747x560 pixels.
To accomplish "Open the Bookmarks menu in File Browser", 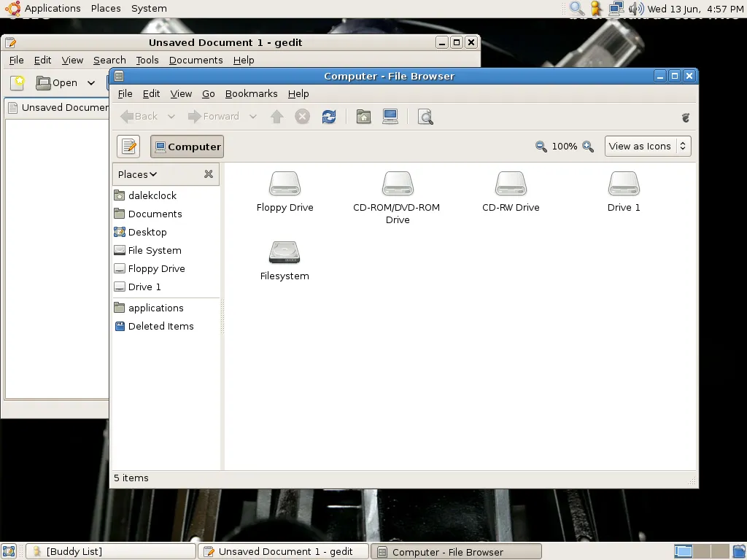I will coord(251,94).
